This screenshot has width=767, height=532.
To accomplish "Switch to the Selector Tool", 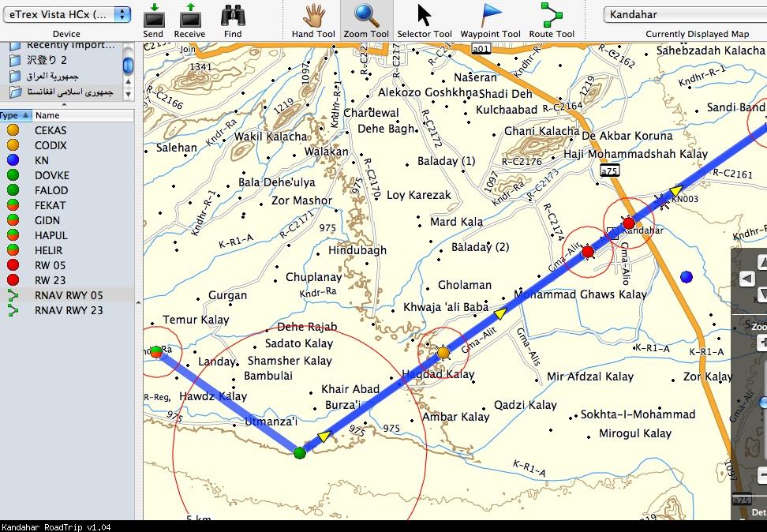I will click(424, 17).
